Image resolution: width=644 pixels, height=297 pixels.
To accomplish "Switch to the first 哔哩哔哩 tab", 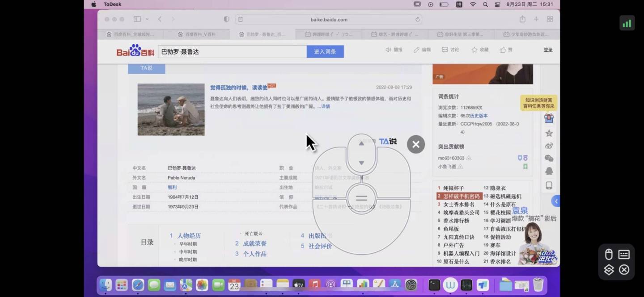I will coord(329,34).
